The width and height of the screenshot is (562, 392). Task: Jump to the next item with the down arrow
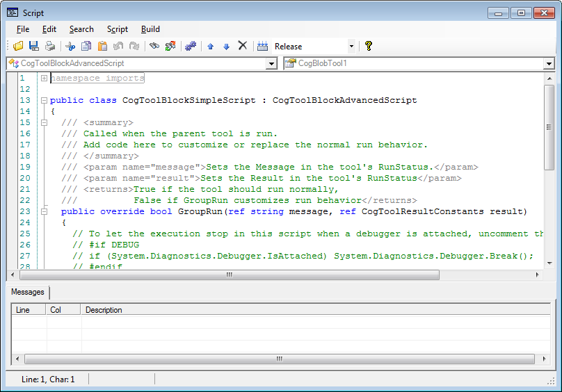click(x=226, y=47)
